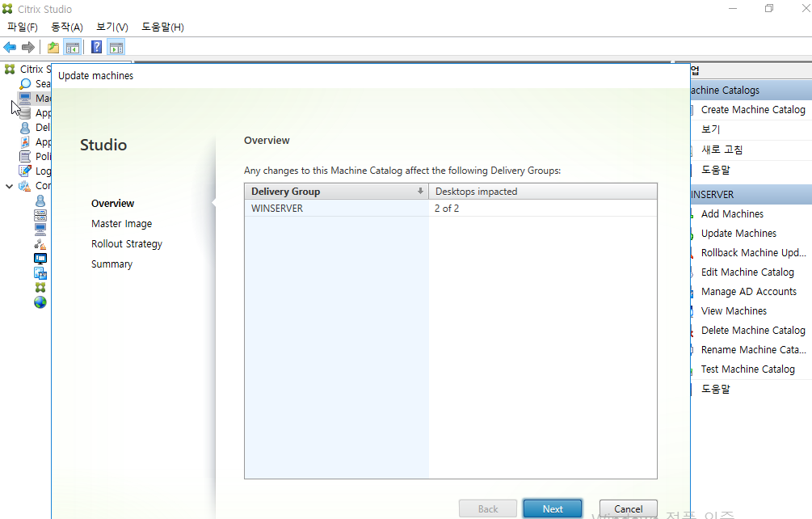Click the disabled Back button
The width and height of the screenshot is (812, 519).
tap(488, 509)
